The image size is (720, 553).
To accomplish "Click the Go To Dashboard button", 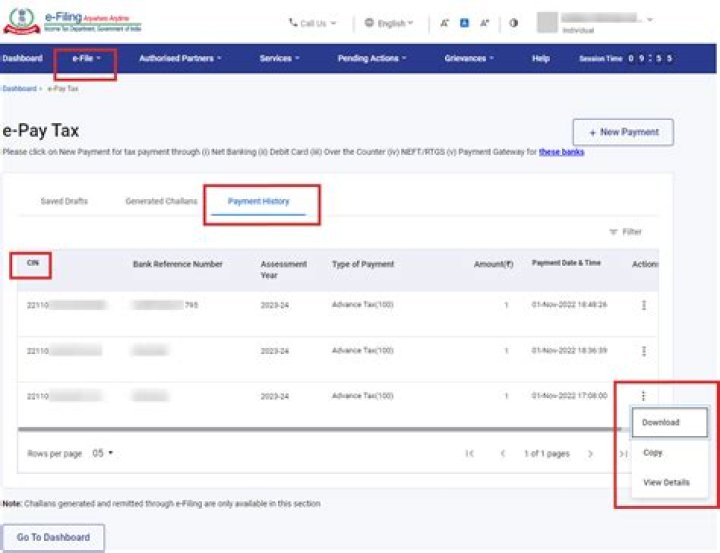I will [x=53, y=537].
